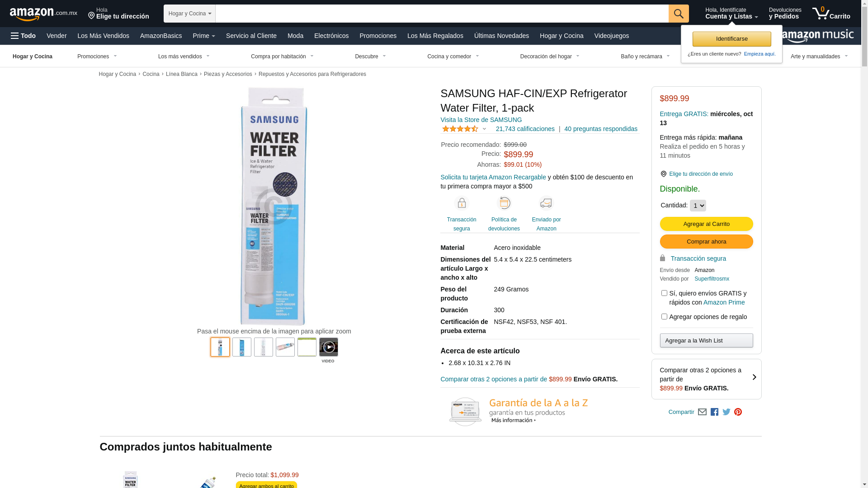This screenshot has width=868, height=488.
Task: Open Cocina y comedor submenu
Action: [x=453, y=56]
